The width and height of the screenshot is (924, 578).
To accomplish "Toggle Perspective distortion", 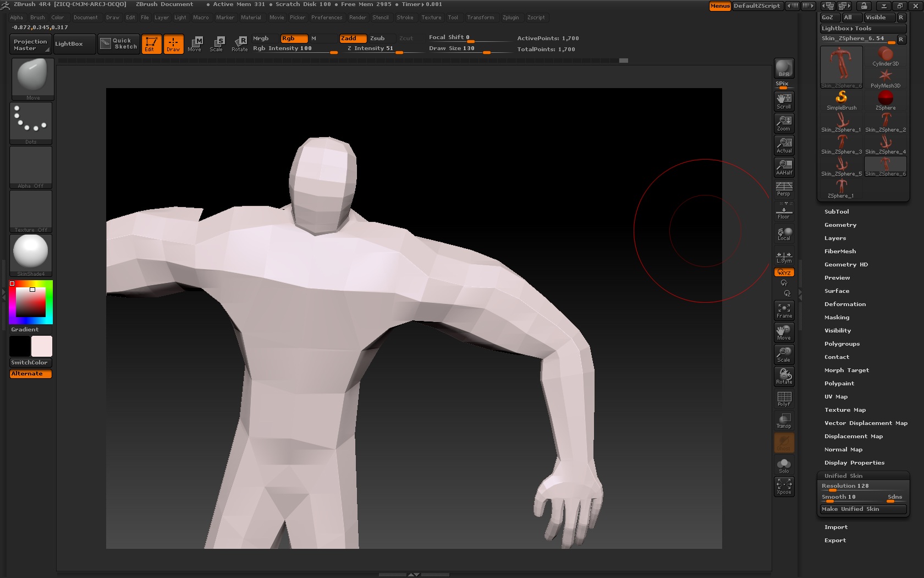I will click(x=784, y=189).
